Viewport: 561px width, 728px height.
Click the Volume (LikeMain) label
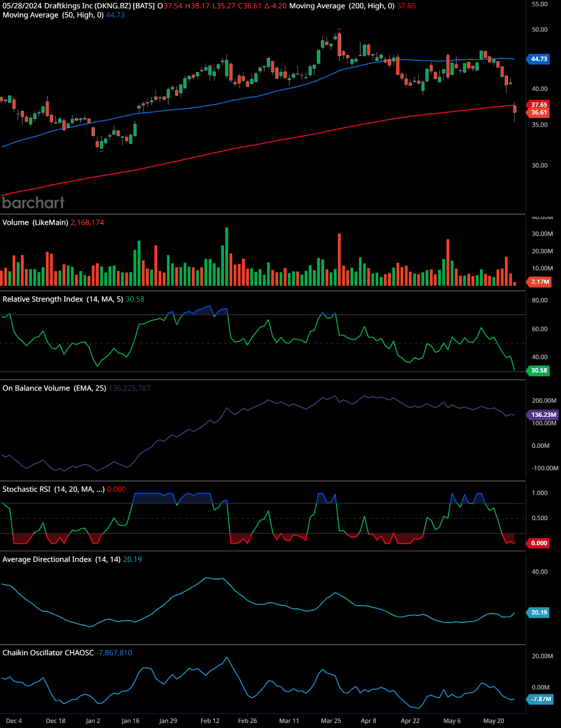click(x=36, y=223)
